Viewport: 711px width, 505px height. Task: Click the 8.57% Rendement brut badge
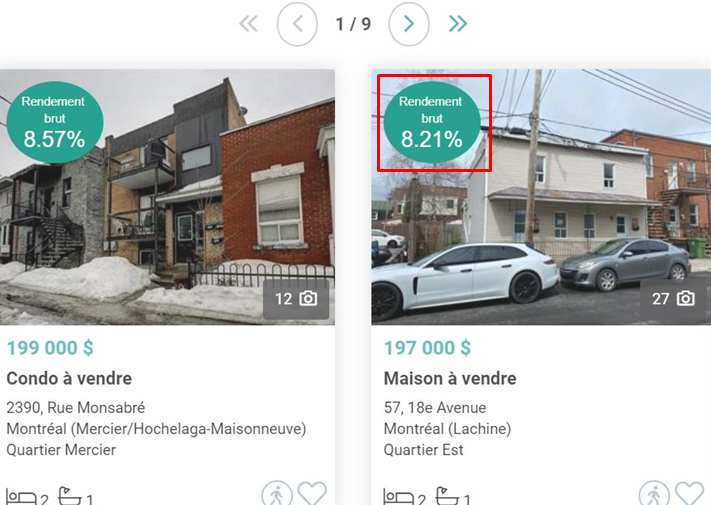tap(55, 122)
